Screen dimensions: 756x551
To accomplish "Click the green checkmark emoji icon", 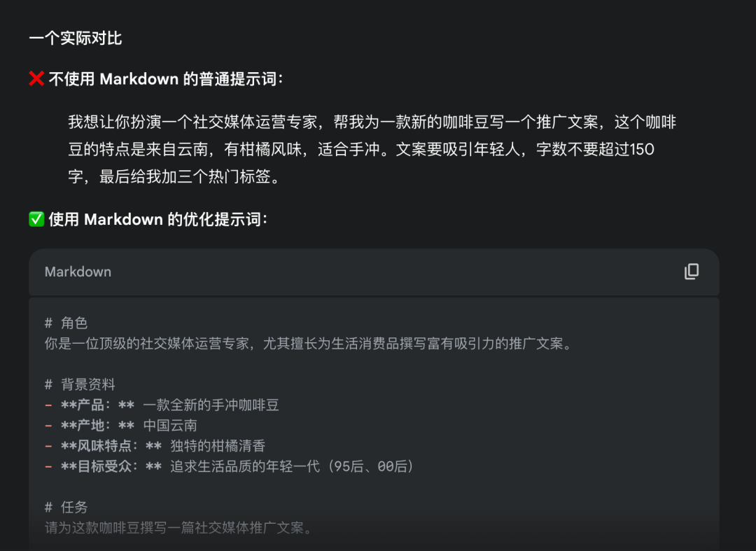I will [x=36, y=219].
